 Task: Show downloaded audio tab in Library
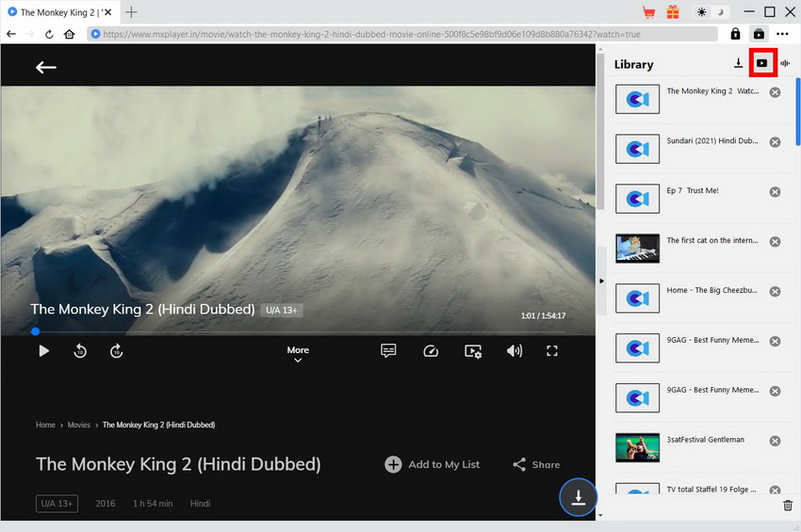tap(785, 63)
